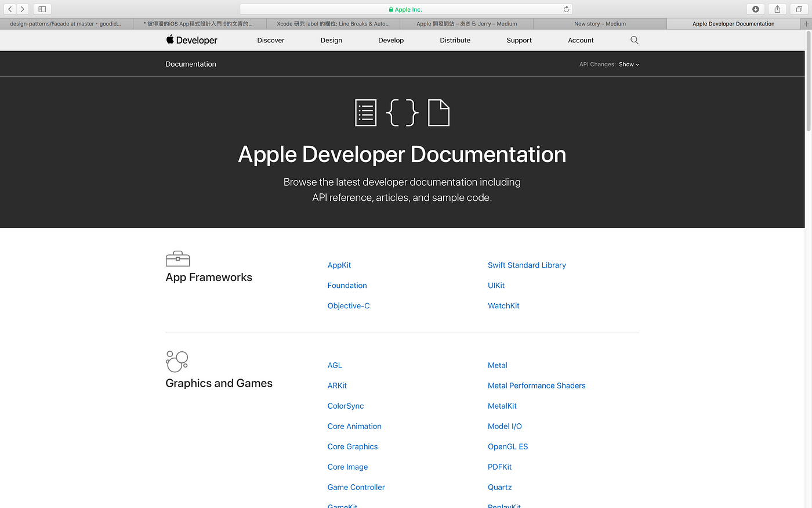The width and height of the screenshot is (812, 508).
Task: Open the Core Graphics link
Action: 353,446
